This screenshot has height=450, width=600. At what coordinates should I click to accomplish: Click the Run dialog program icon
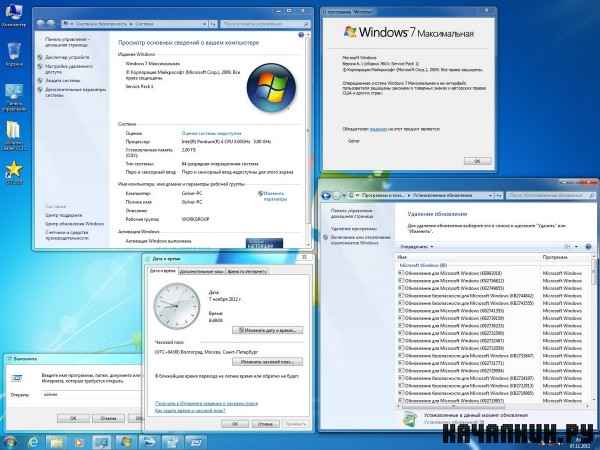pyautogui.click(x=17, y=378)
